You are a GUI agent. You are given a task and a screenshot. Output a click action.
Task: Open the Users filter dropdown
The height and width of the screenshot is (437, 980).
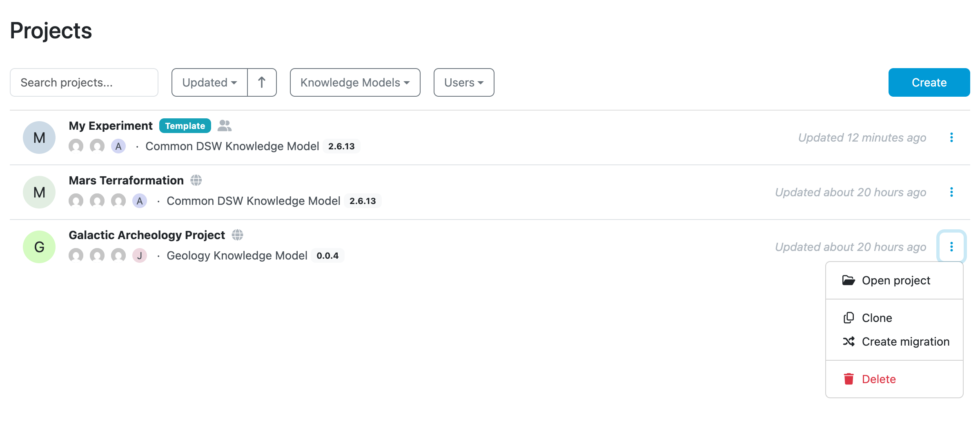click(464, 82)
